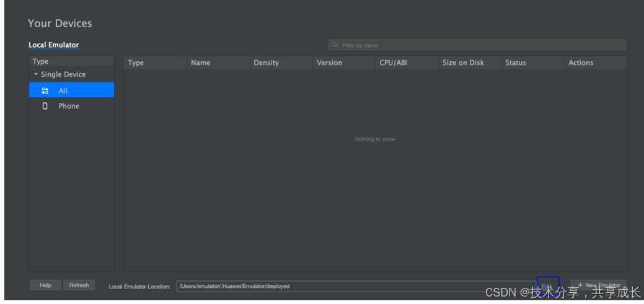Switch to the Local Emulator tab
The width and height of the screenshot is (644, 304).
pyautogui.click(x=53, y=45)
